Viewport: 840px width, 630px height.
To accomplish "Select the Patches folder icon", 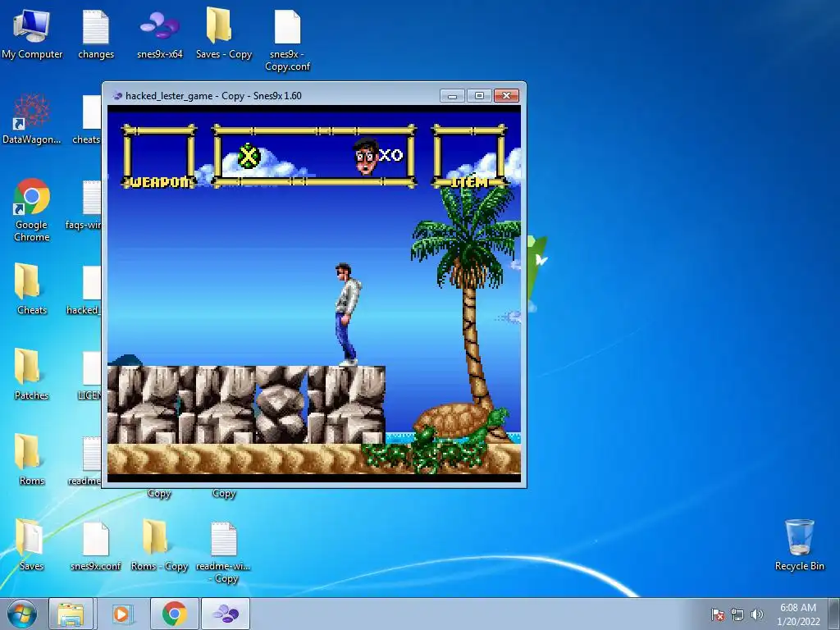I will pyautogui.click(x=32, y=374).
